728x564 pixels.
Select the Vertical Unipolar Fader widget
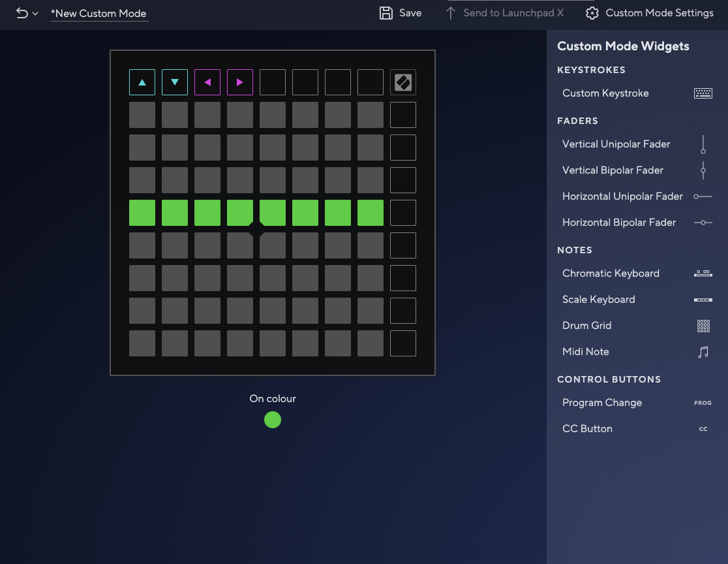(616, 144)
